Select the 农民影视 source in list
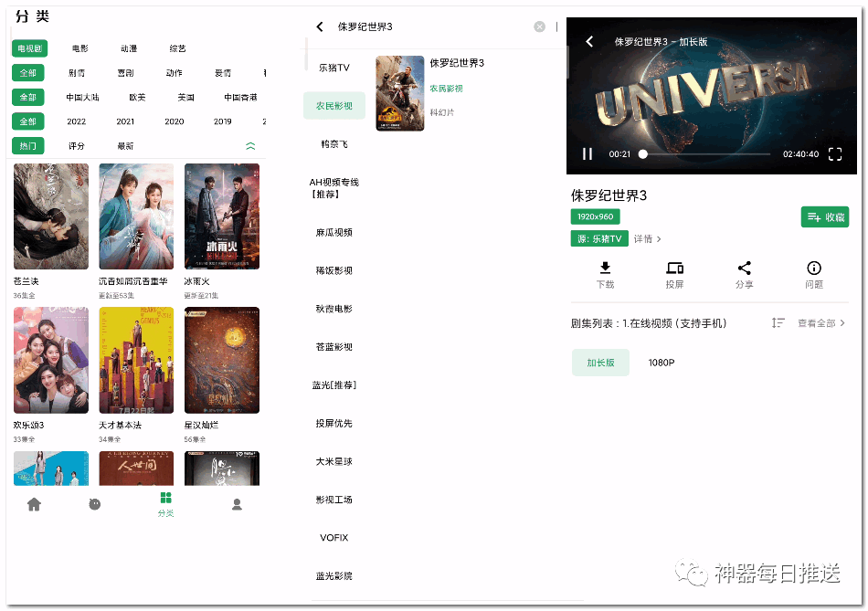The height and width of the screenshot is (611, 868). point(334,106)
